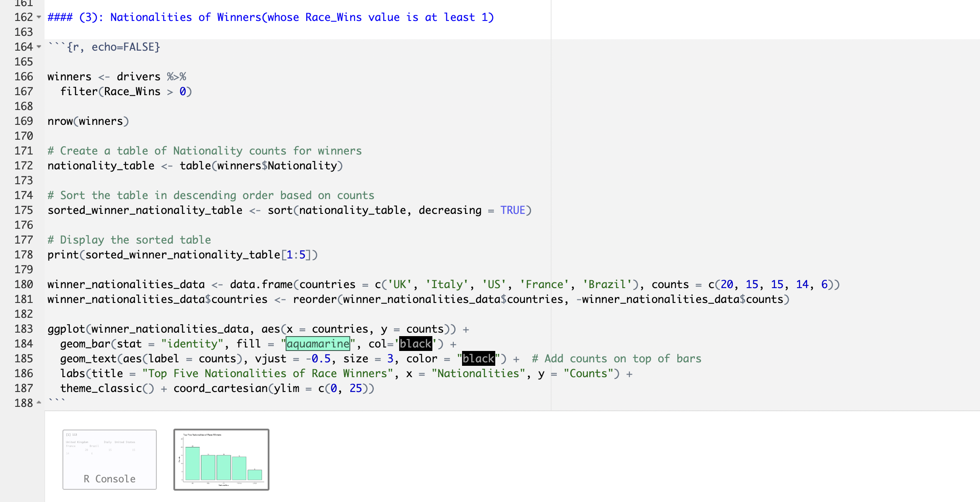
Task: Click the black color highlight after col=
Action: (415, 344)
